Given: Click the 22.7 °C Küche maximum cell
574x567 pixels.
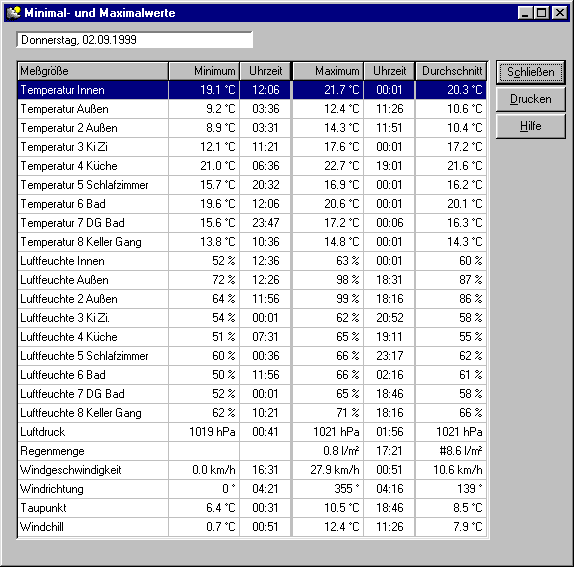Looking at the screenshot, I should point(328,166).
